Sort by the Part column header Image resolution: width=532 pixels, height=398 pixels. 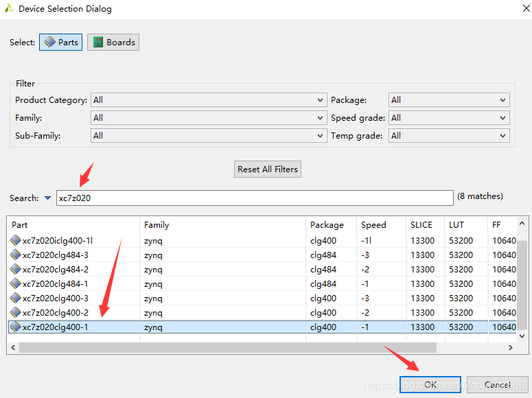coord(73,225)
